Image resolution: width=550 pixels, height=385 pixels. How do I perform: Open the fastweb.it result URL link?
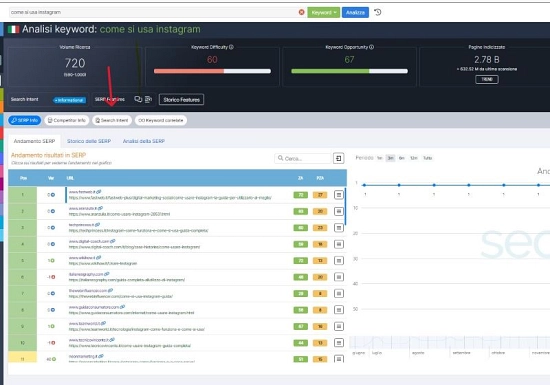pos(170,198)
